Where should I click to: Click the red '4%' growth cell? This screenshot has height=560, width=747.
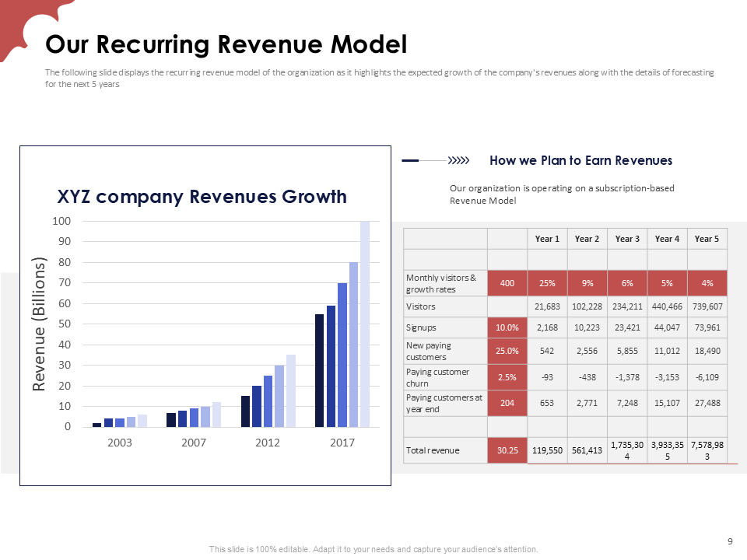pyautogui.click(x=707, y=283)
